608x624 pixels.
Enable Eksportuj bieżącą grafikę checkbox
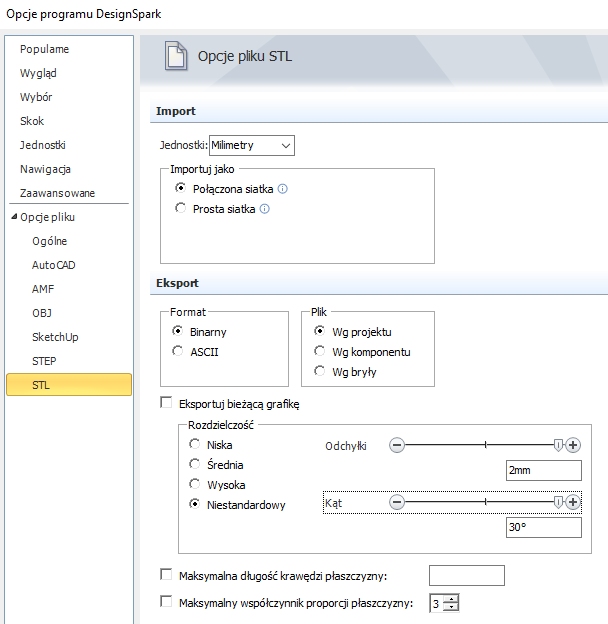pyautogui.click(x=166, y=404)
